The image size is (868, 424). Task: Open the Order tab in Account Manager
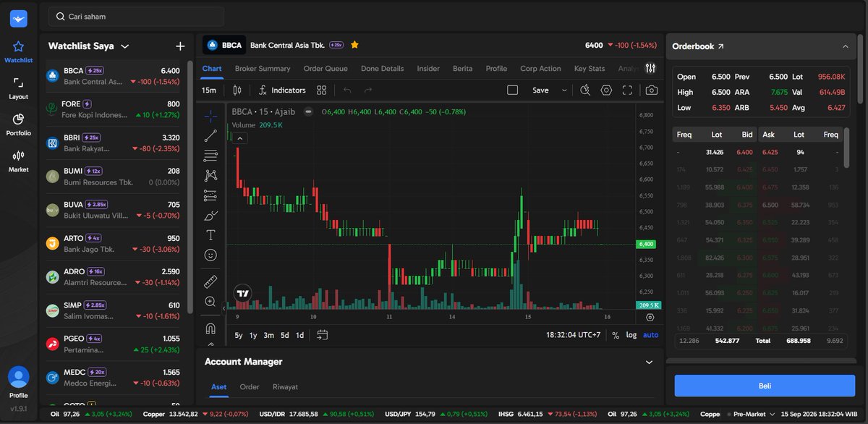click(x=250, y=387)
